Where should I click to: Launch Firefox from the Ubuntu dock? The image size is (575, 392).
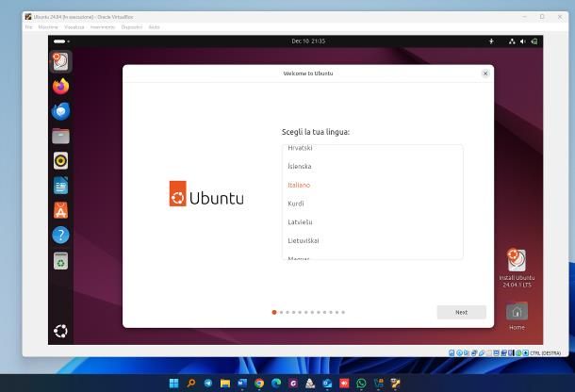click(60, 87)
